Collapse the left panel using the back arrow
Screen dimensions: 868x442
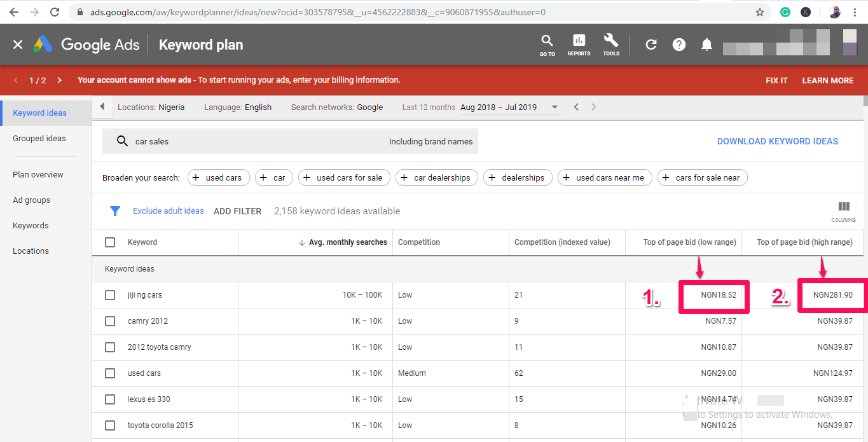coord(102,107)
